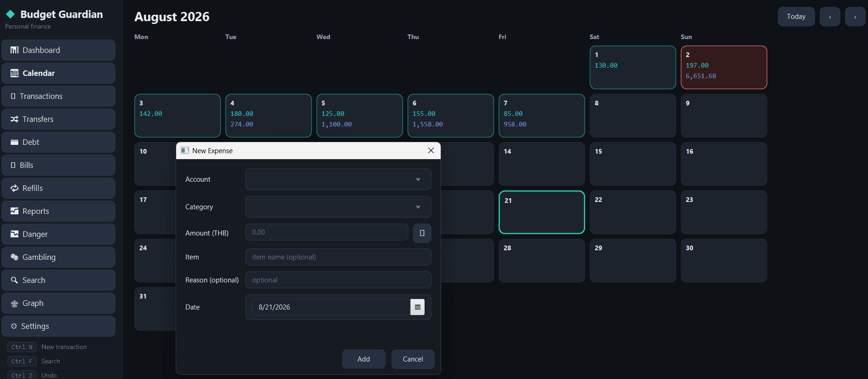Image resolution: width=868 pixels, height=379 pixels.
Task: Click the calculator button beside Amount
Action: 422,233
